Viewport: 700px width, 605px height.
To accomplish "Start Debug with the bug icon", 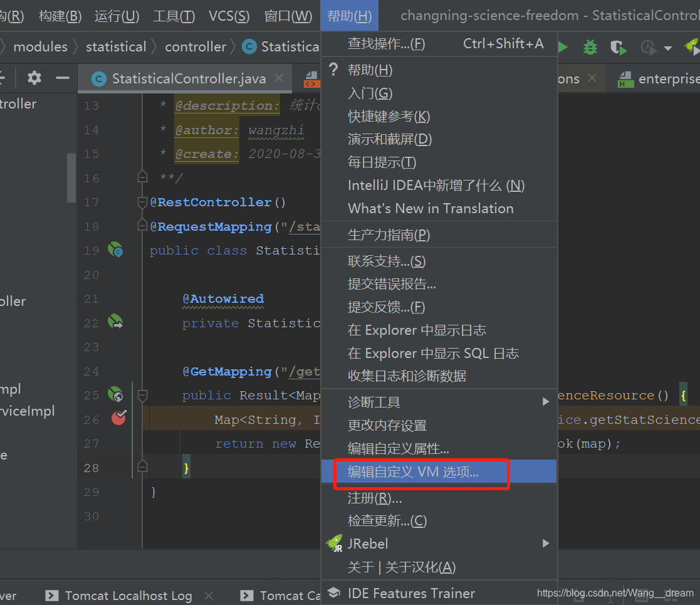I will pos(590,47).
